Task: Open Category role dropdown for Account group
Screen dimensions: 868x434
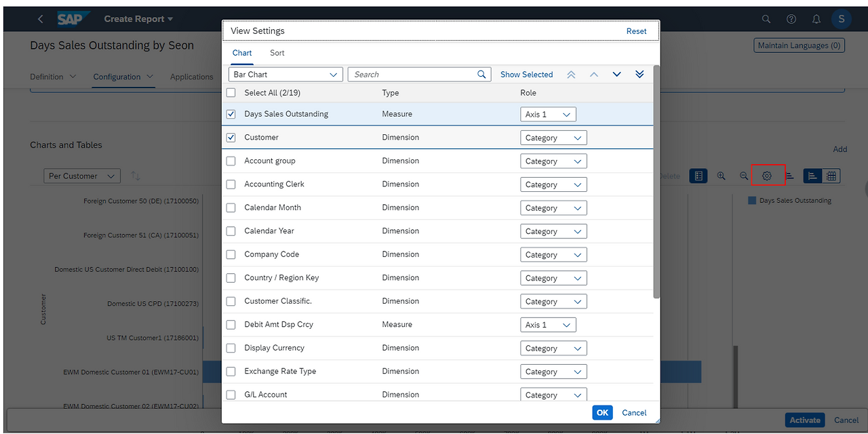Action: [553, 161]
